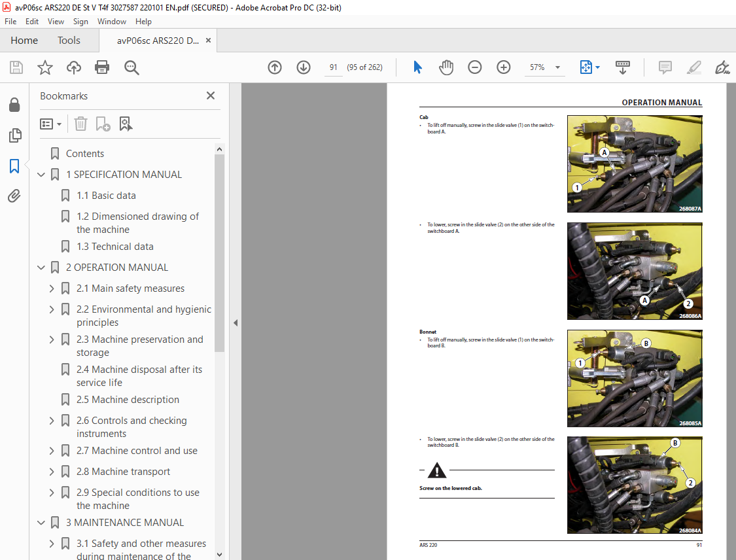Click the last bonnet switchboard B photo

click(635, 485)
